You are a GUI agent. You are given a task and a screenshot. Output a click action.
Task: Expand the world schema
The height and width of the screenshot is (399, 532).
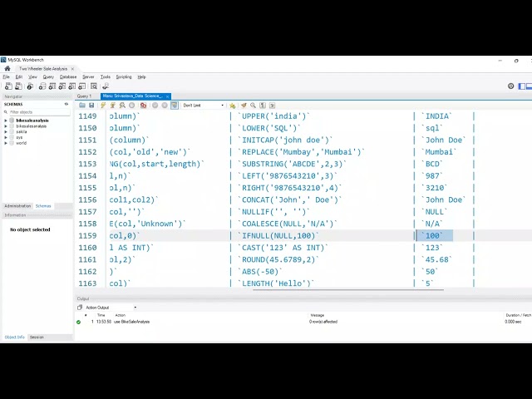[x=6, y=143]
